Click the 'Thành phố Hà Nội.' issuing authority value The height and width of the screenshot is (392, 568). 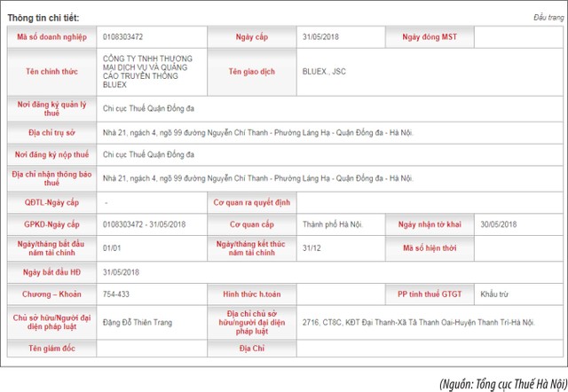(332, 224)
